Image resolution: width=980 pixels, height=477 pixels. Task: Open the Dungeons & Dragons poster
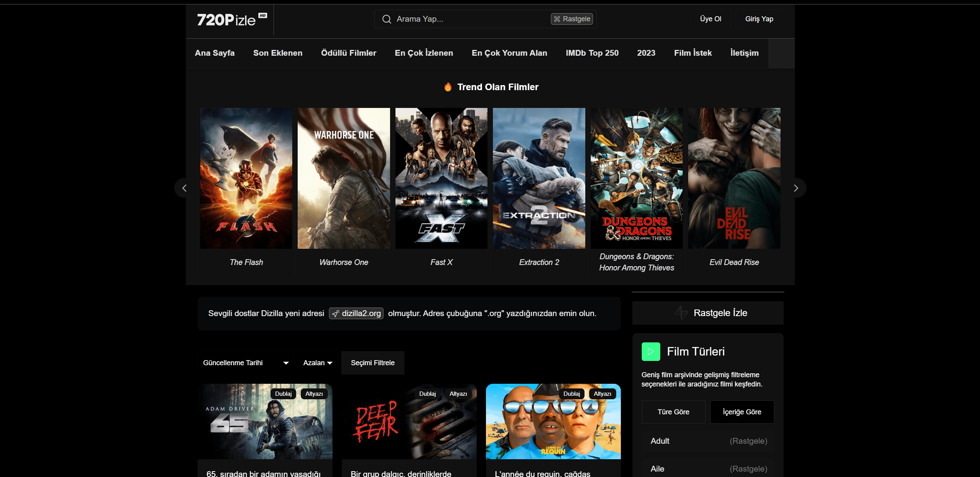(x=637, y=178)
